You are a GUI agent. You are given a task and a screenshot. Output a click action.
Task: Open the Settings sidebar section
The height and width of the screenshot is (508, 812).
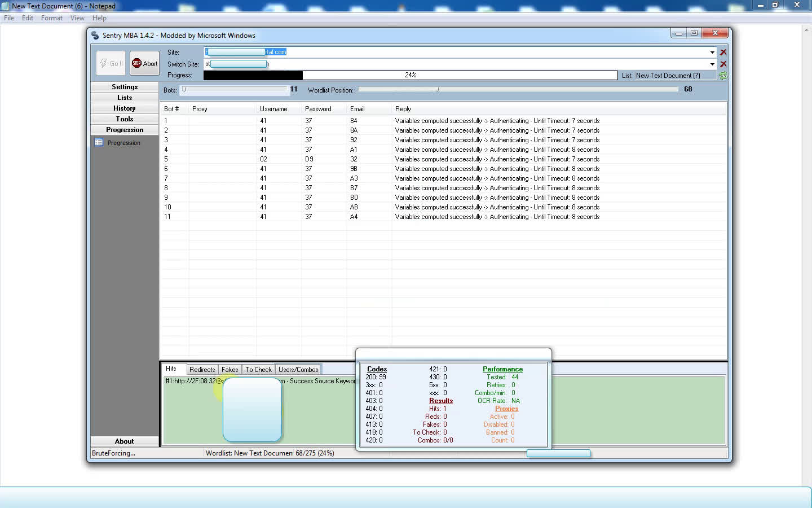click(x=125, y=87)
